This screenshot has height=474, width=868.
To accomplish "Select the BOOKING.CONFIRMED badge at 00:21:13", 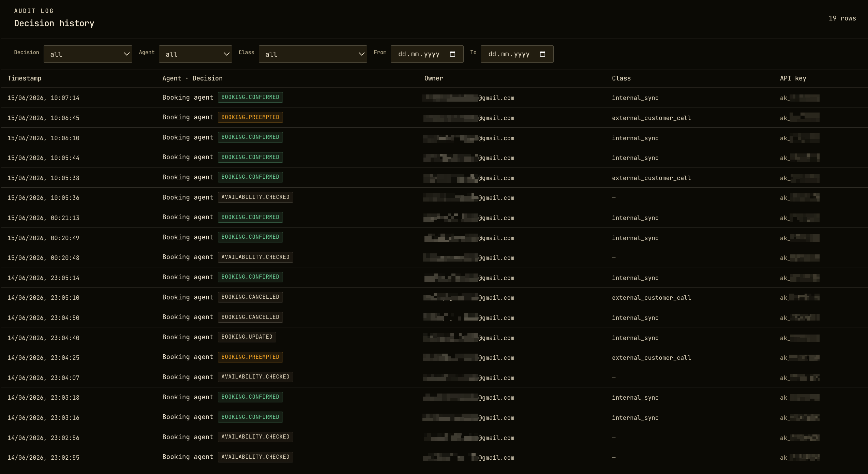I will point(250,217).
